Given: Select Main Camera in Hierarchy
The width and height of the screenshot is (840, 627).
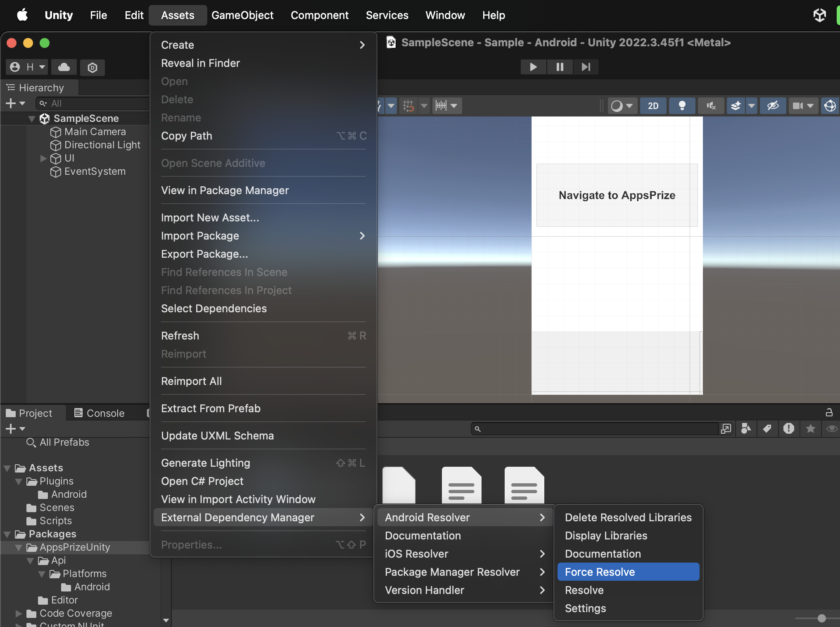Looking at the screenshot, I should [95, 132].
